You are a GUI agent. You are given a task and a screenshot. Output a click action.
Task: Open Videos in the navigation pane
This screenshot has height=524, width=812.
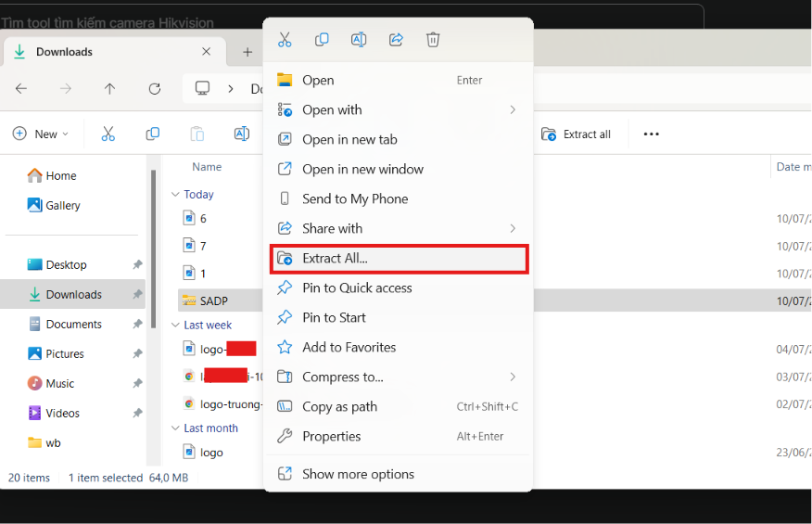[72, 414]
